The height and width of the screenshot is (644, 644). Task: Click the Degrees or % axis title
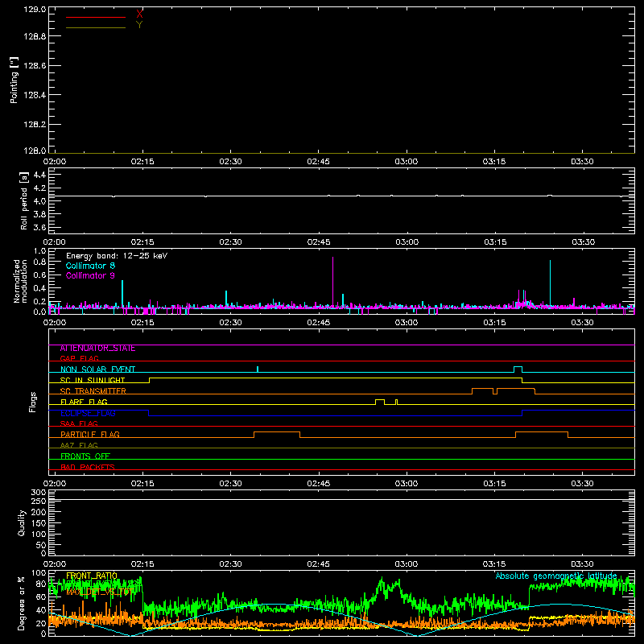coord(21,603)
